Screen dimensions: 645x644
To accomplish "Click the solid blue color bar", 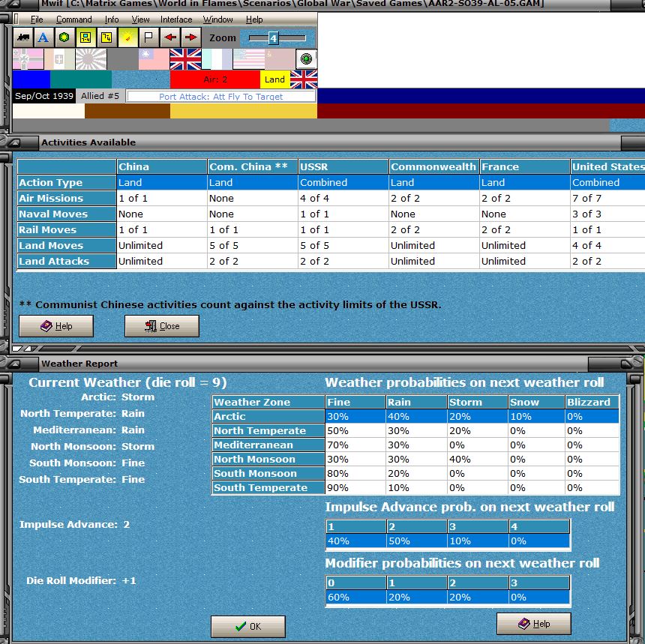I will (31, 79).
